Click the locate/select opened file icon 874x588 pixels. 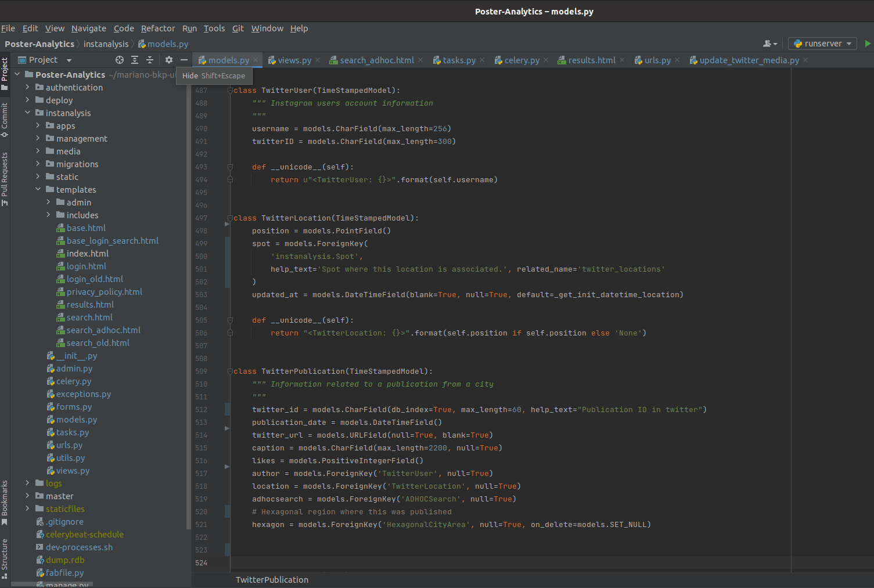point(120,60)
